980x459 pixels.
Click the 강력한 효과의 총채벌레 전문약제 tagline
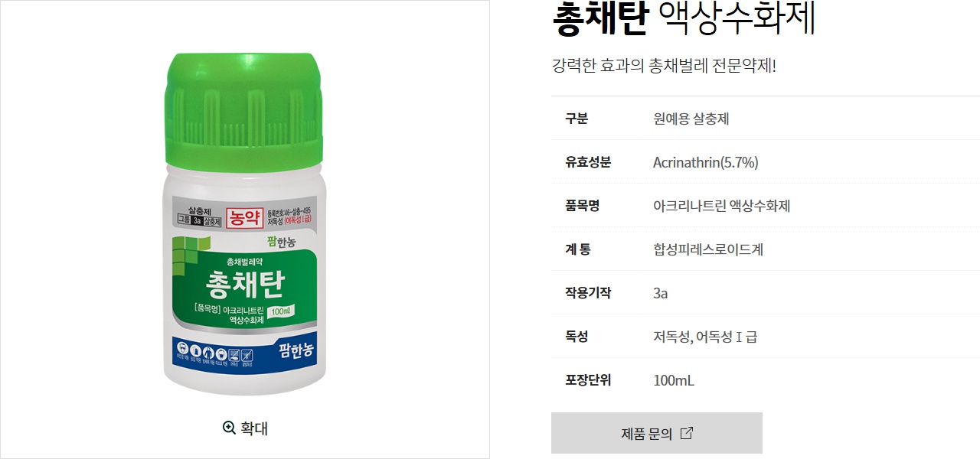point(664,65)
